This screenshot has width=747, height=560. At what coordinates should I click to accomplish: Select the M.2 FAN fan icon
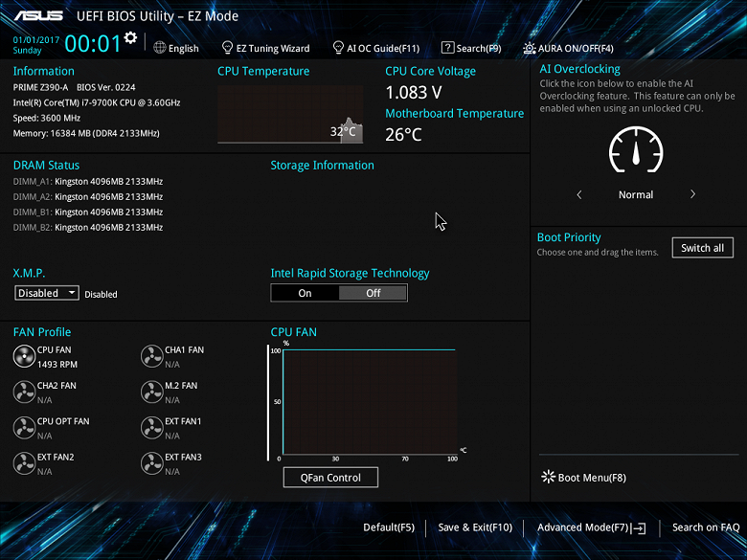[152, 392]
